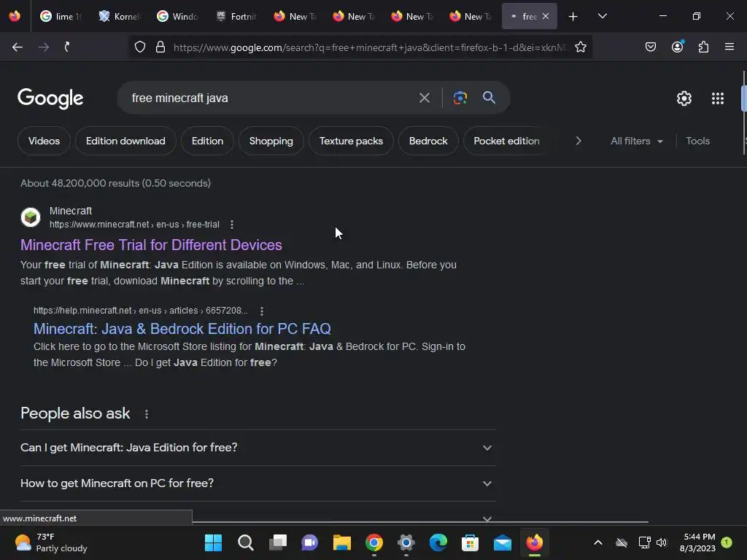Open volume control in system tray

point(661,542)
